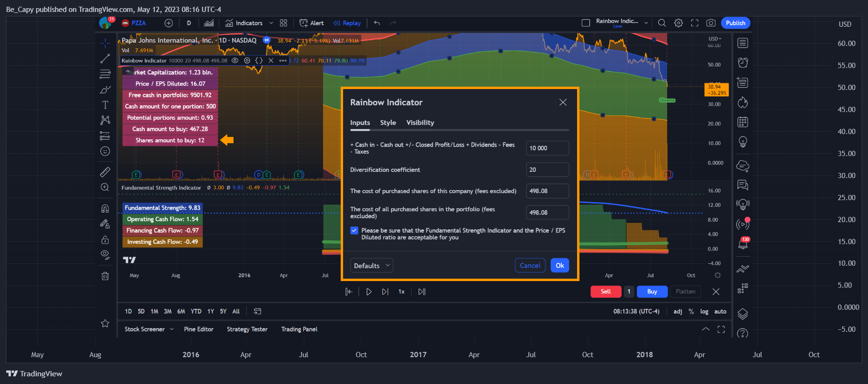
Task: Collapse the Rainbow Indicator data table
Action: point(128,72)
